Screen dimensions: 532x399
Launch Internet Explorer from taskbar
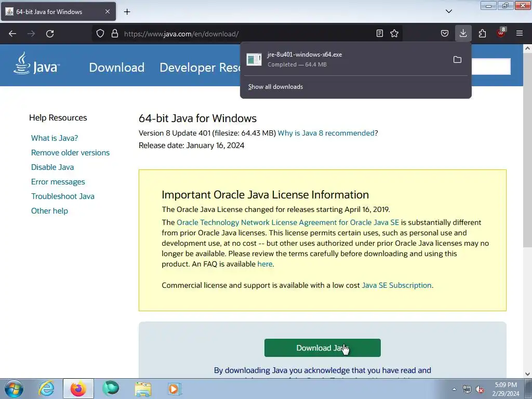(46, 389)
